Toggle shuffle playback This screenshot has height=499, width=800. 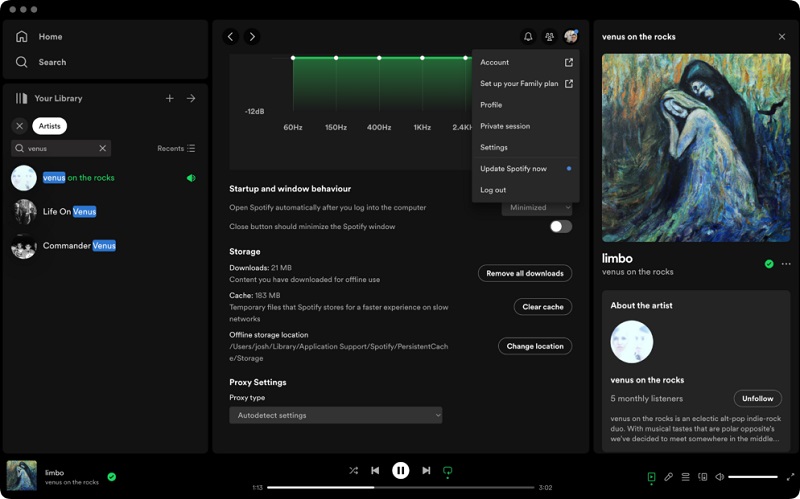point(354,470)
